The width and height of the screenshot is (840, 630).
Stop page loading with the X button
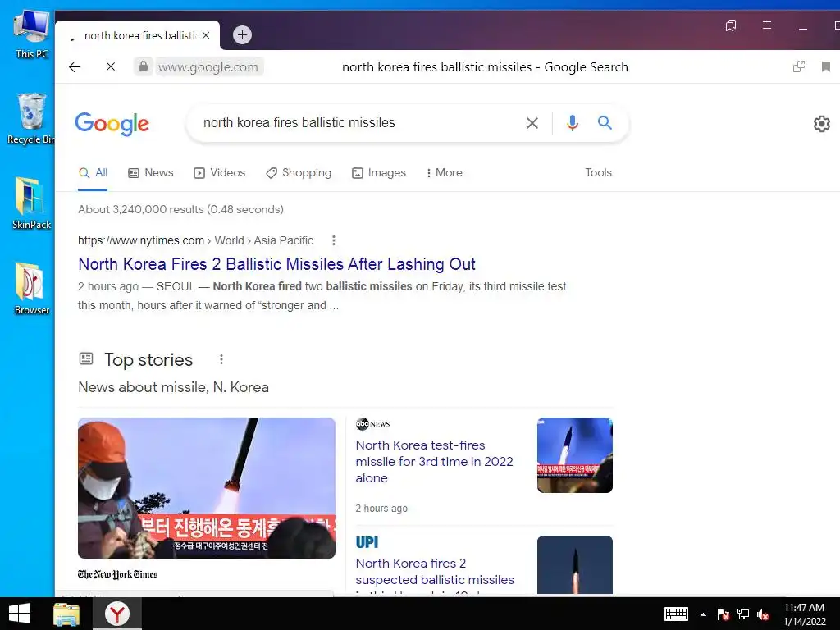point(111,66)
